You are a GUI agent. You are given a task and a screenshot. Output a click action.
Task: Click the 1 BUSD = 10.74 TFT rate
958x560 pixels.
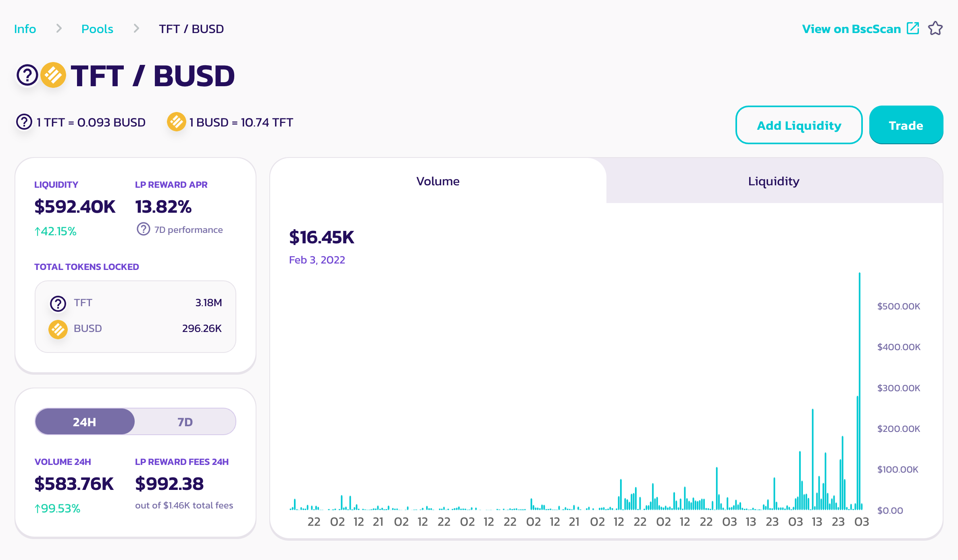point(241,122)
